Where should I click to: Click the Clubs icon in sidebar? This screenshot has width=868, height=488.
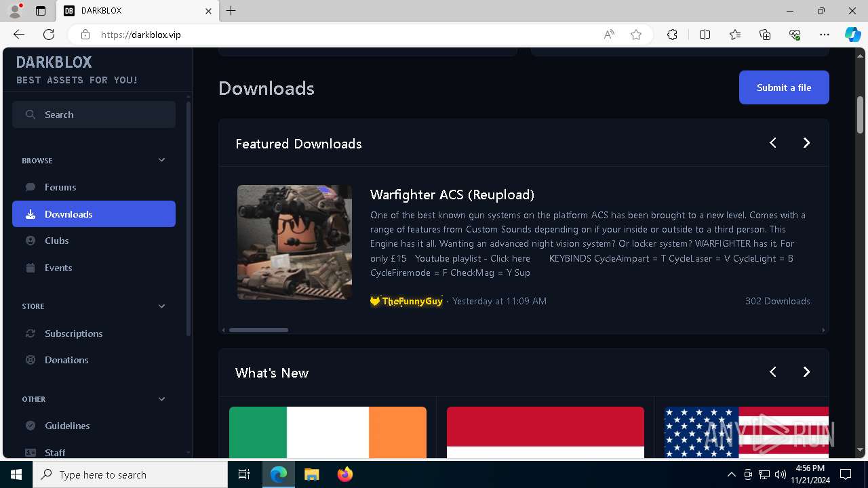tap(31, 241)
